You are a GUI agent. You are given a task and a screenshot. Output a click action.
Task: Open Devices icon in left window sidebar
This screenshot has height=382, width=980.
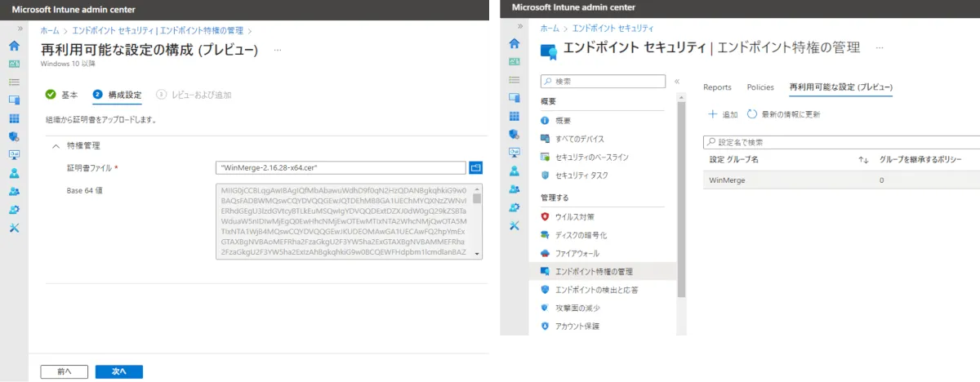coord(14,100)
